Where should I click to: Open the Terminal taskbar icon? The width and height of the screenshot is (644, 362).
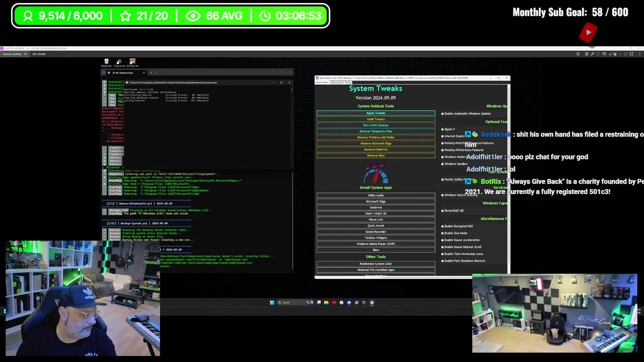[364, 303]
